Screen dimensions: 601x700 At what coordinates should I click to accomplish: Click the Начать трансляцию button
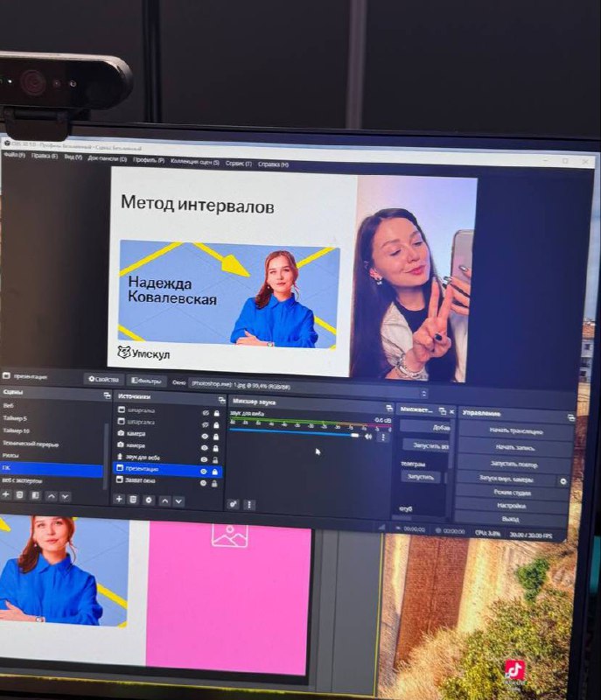[x=515, y=431]
